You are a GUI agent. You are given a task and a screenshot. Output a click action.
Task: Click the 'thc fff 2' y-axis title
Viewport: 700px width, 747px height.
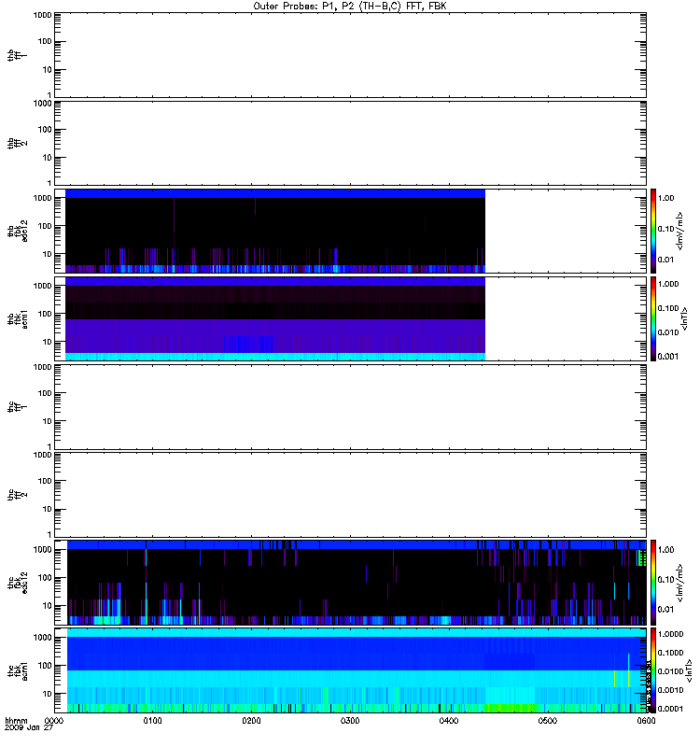[x=17, y=495]
